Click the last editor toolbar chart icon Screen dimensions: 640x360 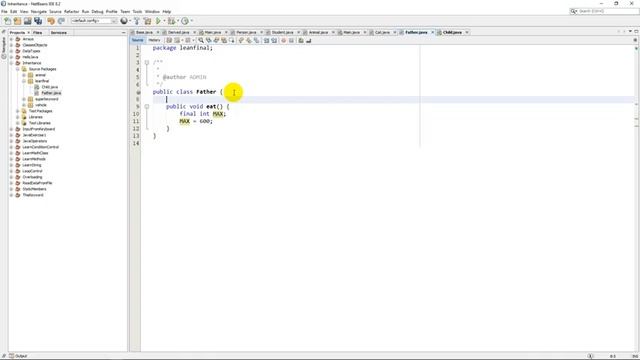point(309,40)
